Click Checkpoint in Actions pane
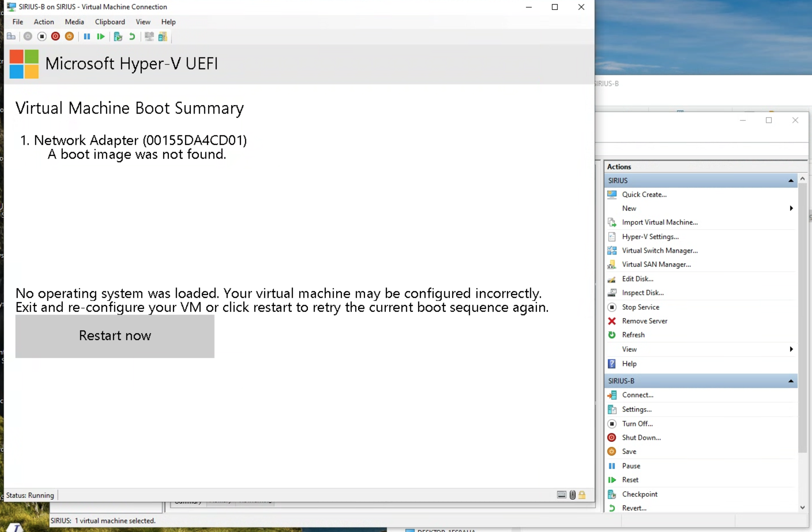This screenshot has height=532, width=812. (640, 495)
